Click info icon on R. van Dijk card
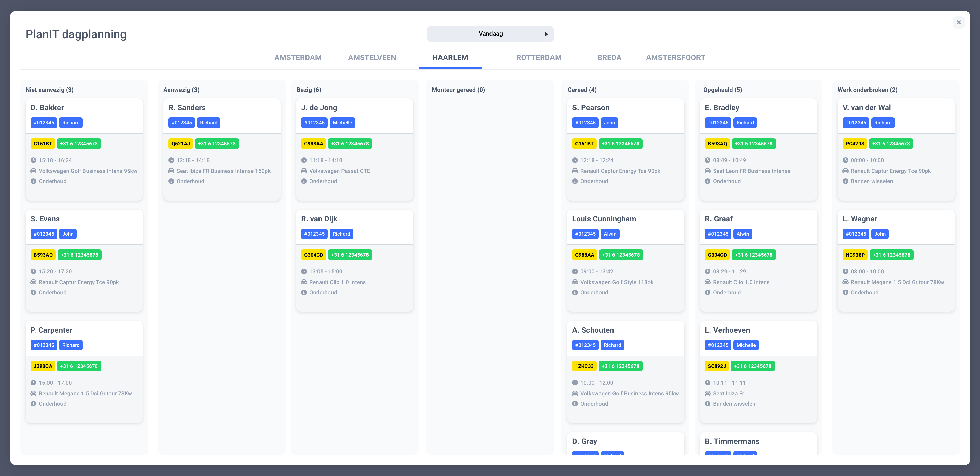The height and width of the screenshot is (476, 980). tap(304, 292)
